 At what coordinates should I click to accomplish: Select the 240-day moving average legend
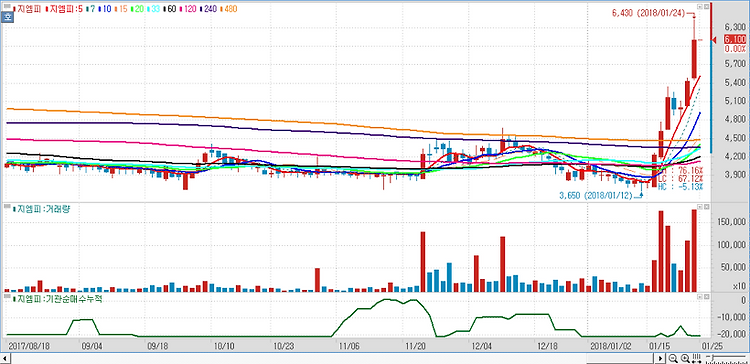tap(208, 9)
